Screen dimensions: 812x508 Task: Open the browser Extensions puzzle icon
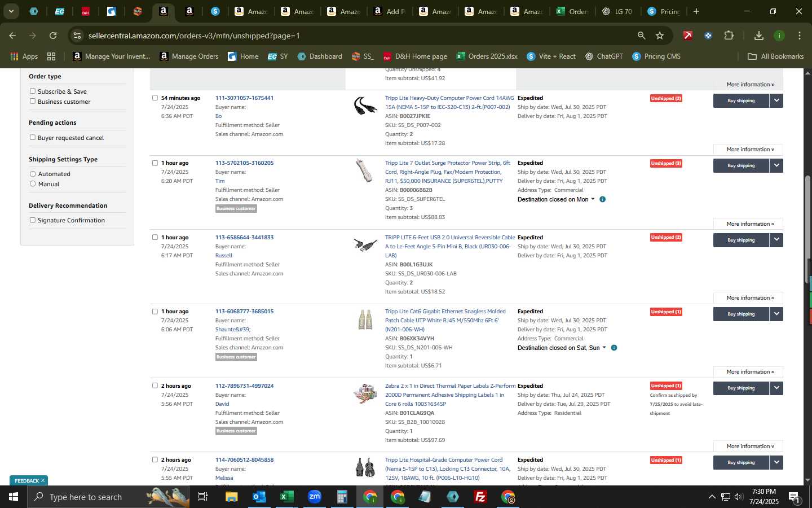click(x=729, y=36)
